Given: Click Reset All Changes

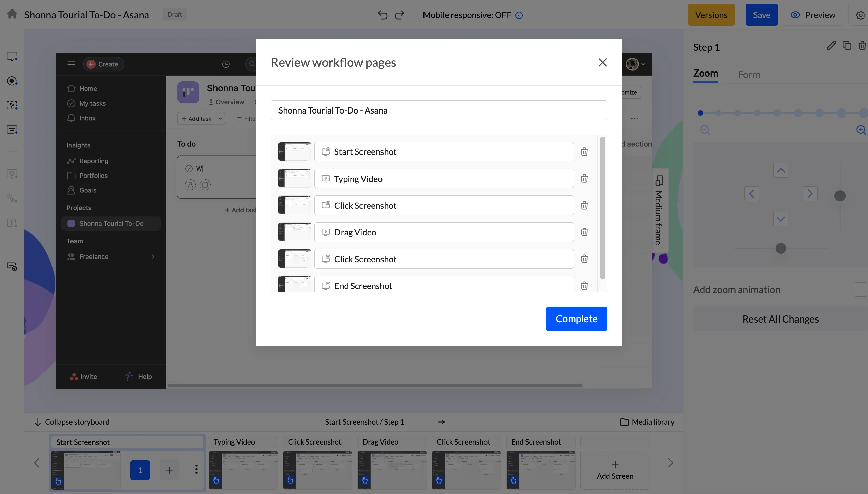Looking at the screenshot, I should 780,319.
